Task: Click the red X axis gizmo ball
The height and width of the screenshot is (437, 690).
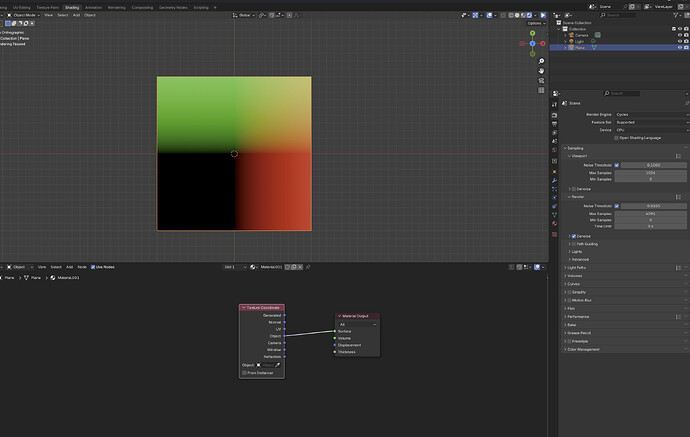Action: tap(543, 44)
